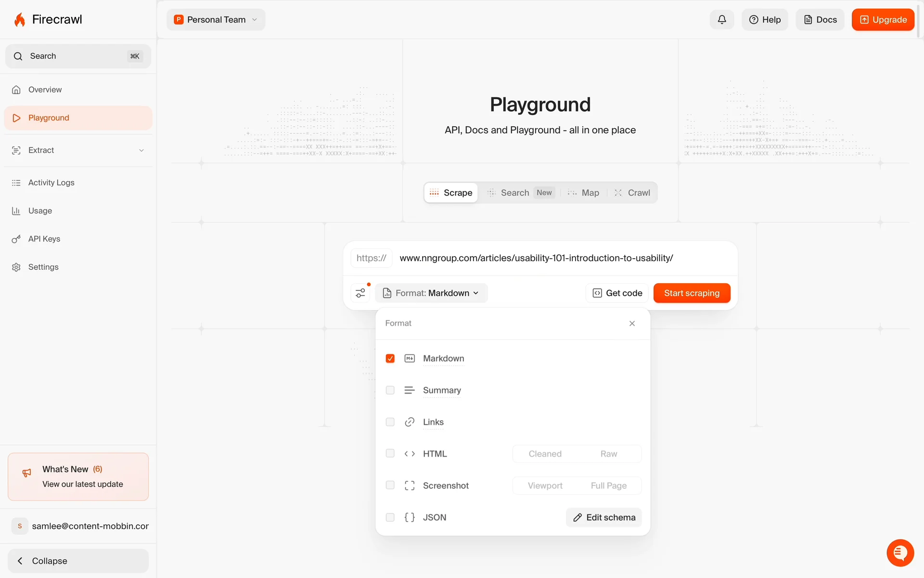This screenshot has height=578, width=924.
Task: Uncheck the Markdown format checkbox
Action: [x=390, y=358]
